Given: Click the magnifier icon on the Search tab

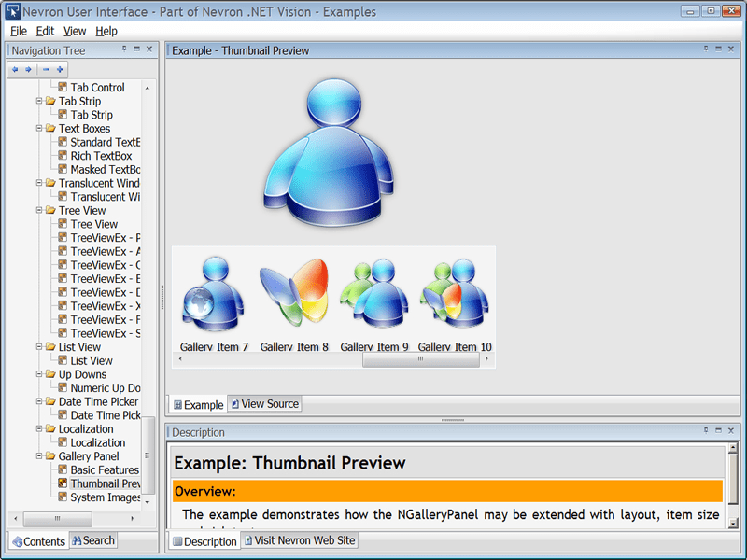Looking at the screenshot, I should point(79,540).
